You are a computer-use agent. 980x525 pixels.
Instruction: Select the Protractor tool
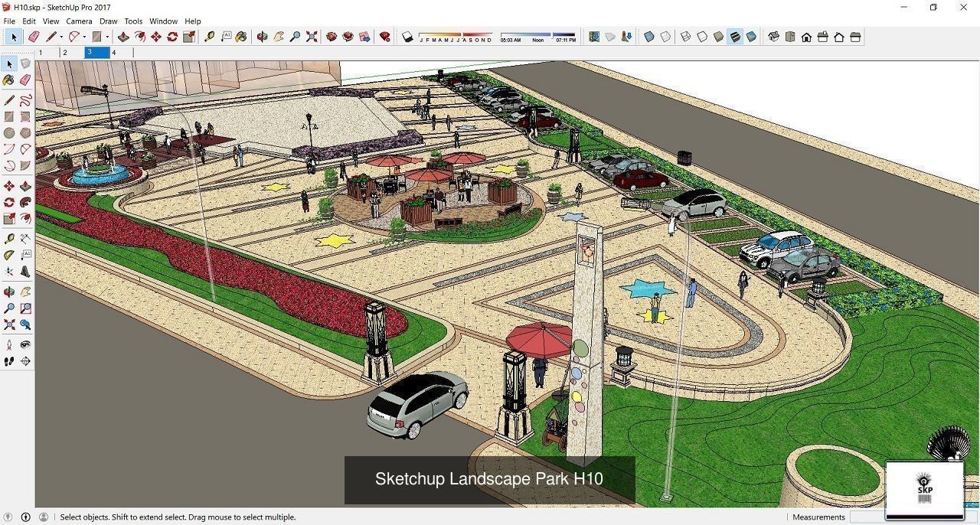pos(9,255)
